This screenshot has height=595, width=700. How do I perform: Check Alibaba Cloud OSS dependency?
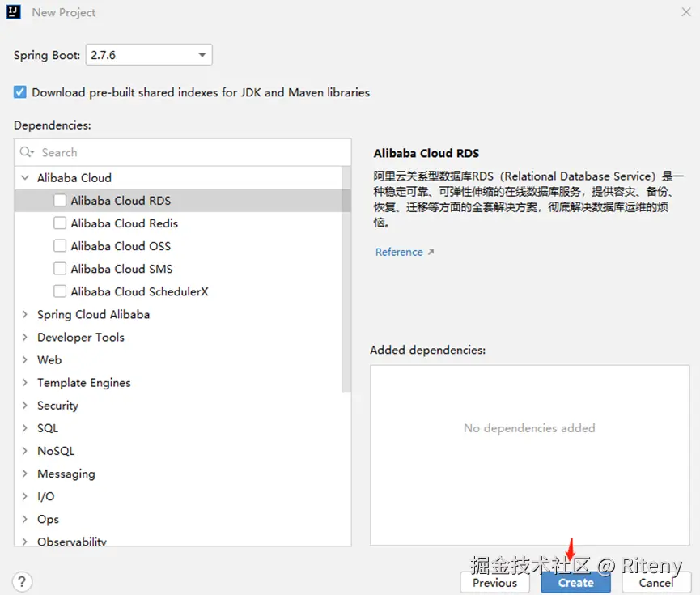tap(60, 245)
